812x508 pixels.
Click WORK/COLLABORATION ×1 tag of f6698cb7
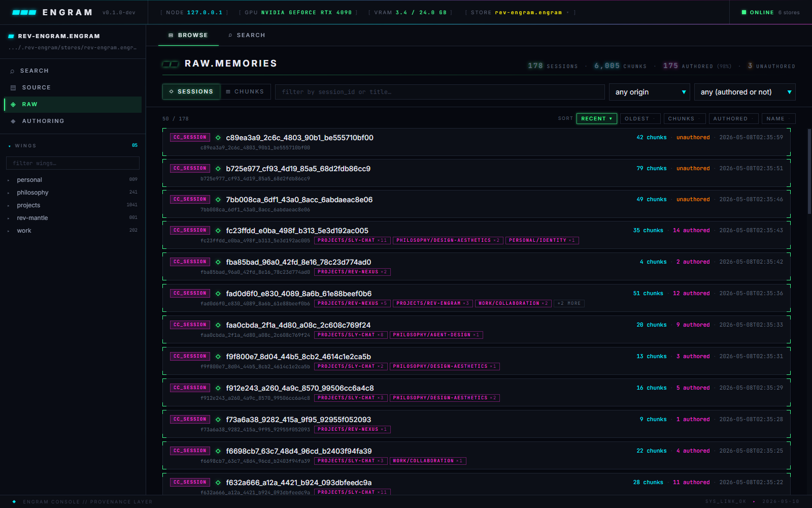click(428, 461)
